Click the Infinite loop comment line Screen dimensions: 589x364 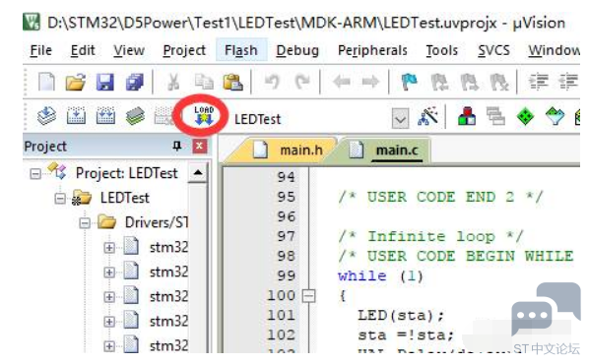point(430,236)
